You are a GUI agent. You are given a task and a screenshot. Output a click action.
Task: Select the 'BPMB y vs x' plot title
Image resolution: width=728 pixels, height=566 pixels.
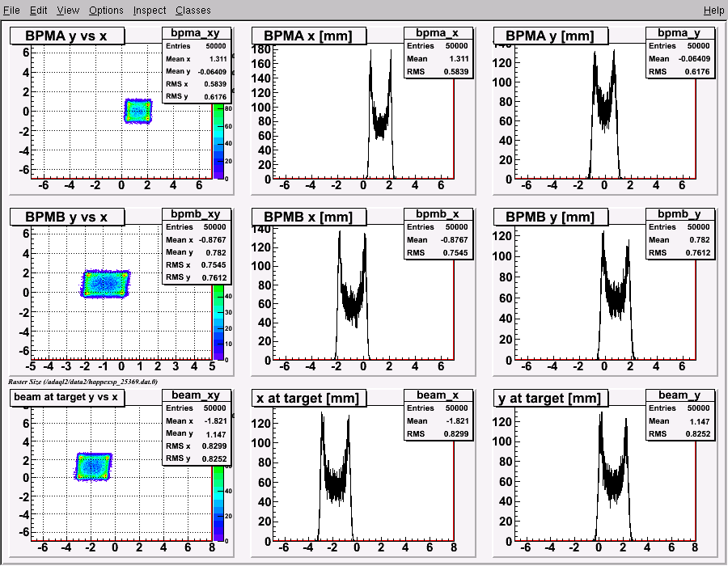click(67, 217)
